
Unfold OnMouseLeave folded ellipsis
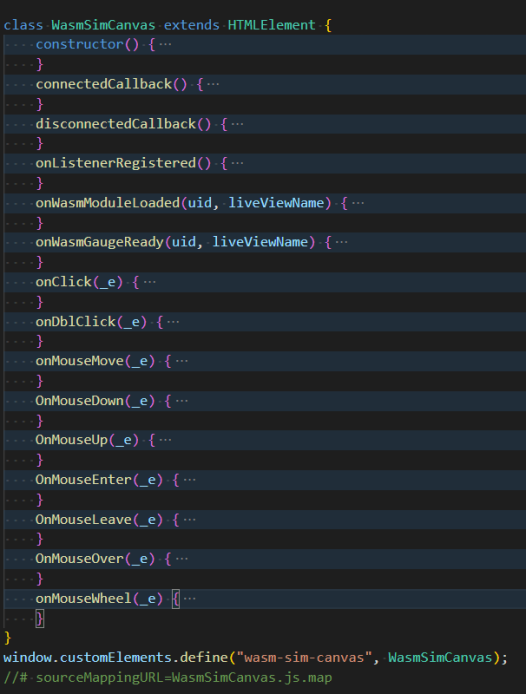190,520
